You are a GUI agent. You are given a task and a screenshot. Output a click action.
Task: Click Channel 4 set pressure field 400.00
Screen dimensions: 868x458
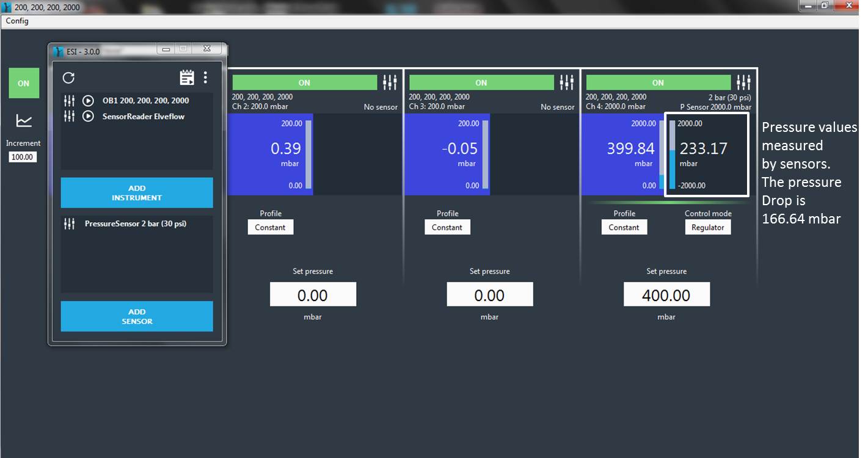click(666, 296)
